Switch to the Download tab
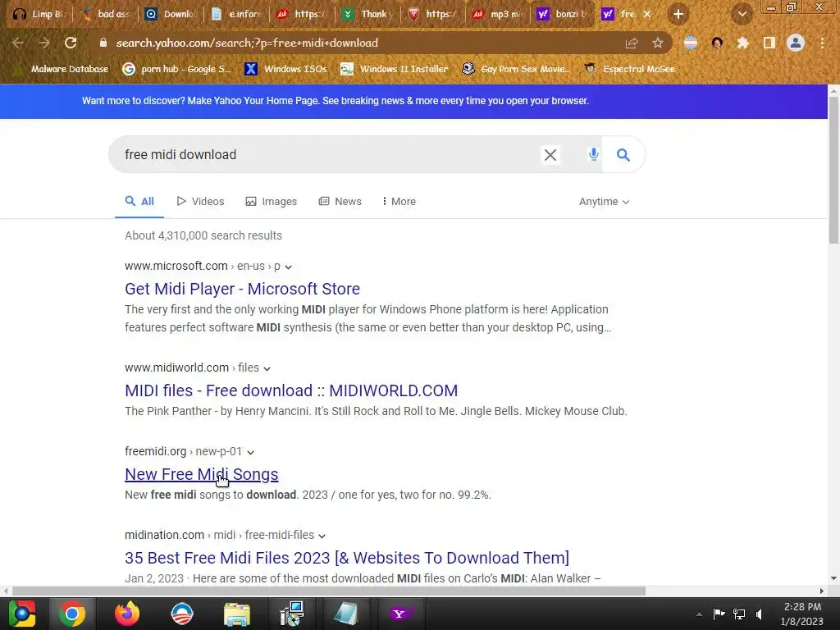840x630 pixels. pyautogui.click(x=171, y=15)
